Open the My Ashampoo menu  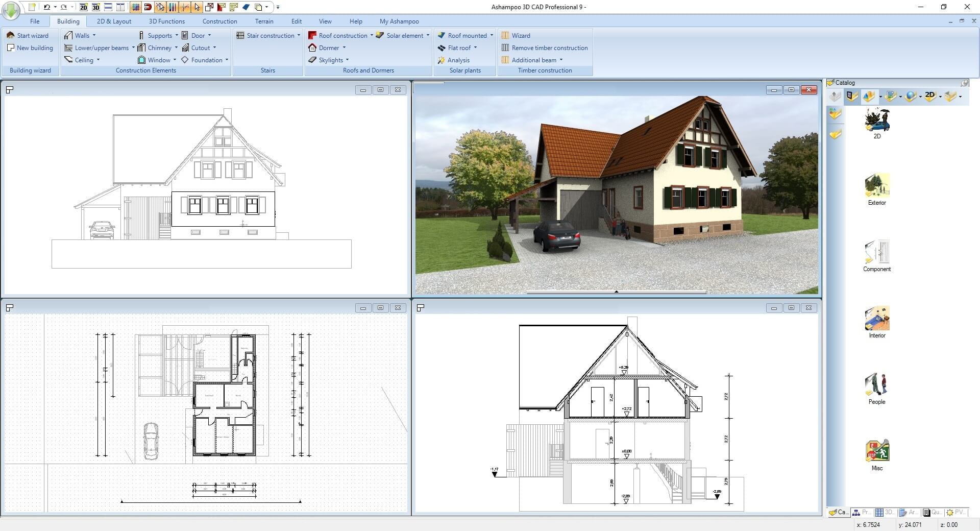point(399,21)
